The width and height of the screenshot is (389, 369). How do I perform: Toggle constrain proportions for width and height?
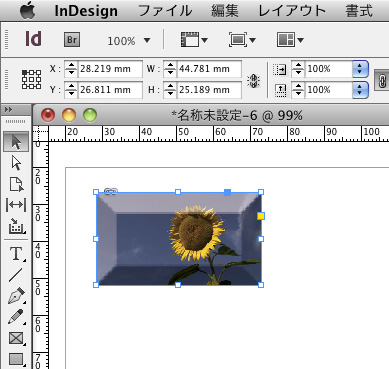254,81
